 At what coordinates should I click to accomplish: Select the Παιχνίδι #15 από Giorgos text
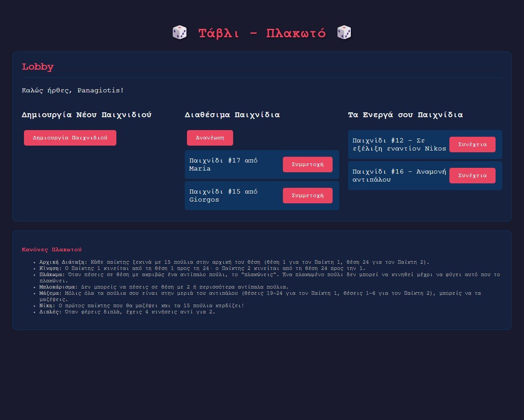[223, 195]
